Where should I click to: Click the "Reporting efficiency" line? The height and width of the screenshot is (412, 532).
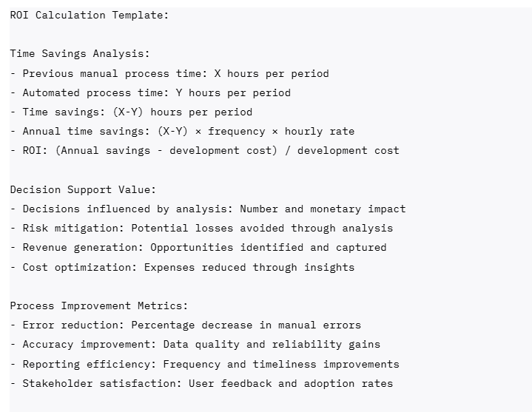204,363
